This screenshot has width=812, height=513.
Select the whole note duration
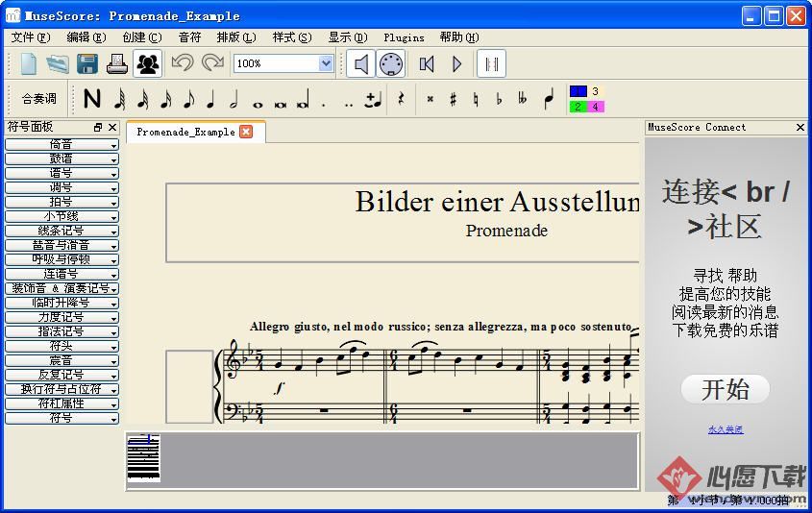(258, 104)
